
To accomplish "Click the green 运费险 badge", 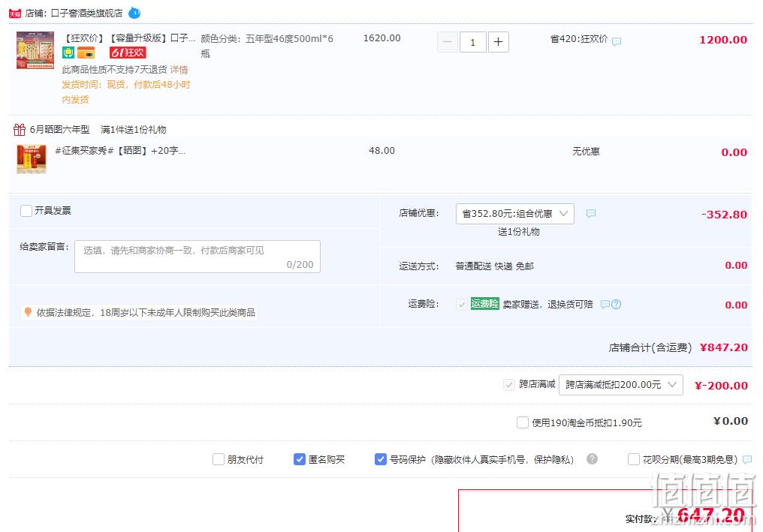I will tap(484, 304).
